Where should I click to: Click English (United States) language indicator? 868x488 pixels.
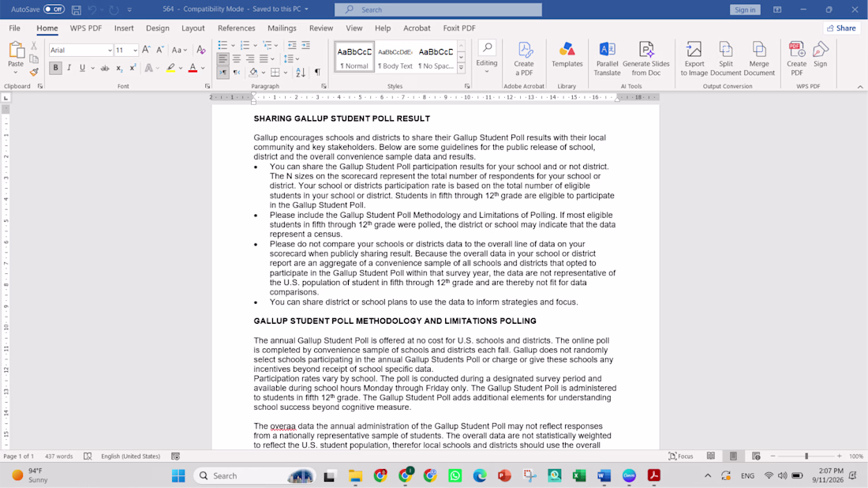(x=131, y=456)
